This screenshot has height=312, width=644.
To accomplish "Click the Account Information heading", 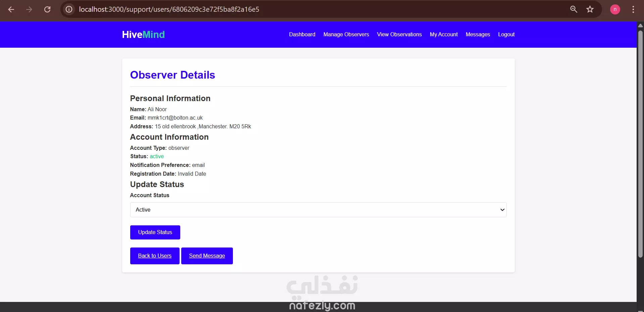I will [169, 137].
